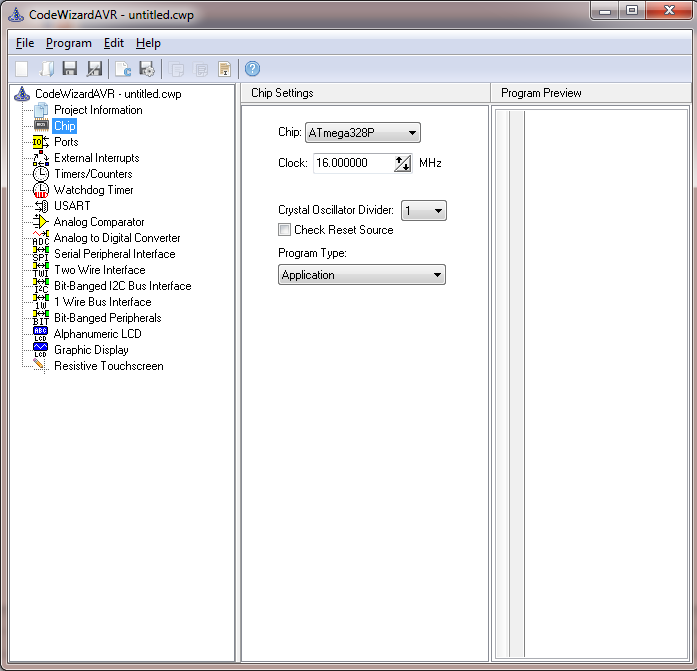This screenshot has height=671, width=697.
Task: Open the File menu
Action: 25,43
